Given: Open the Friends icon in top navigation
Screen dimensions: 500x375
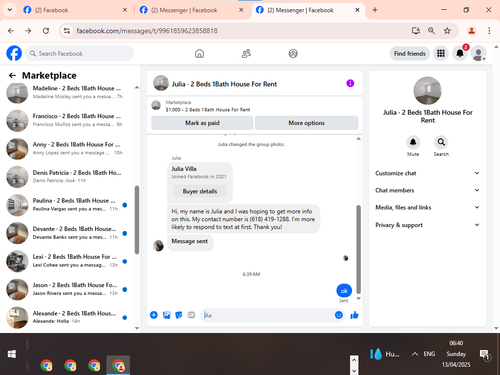Looking at the screenshot, I should (246, 53).
